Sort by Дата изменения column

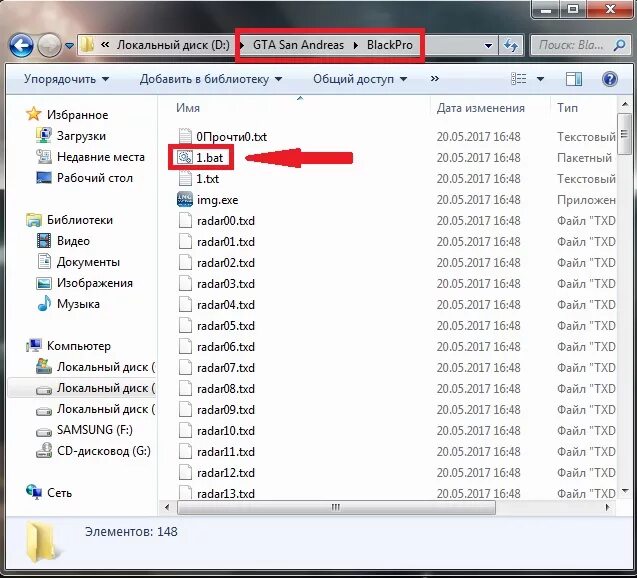pos(481,108)
